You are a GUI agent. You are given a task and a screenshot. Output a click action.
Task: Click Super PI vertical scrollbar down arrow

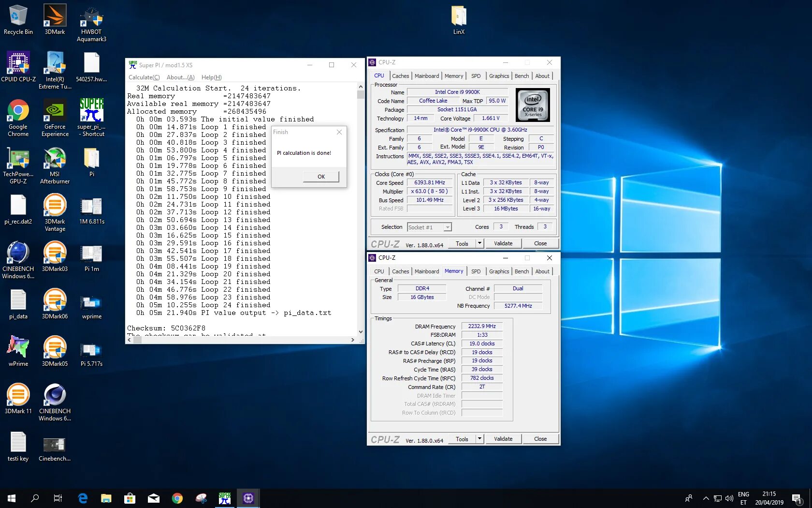361,332
